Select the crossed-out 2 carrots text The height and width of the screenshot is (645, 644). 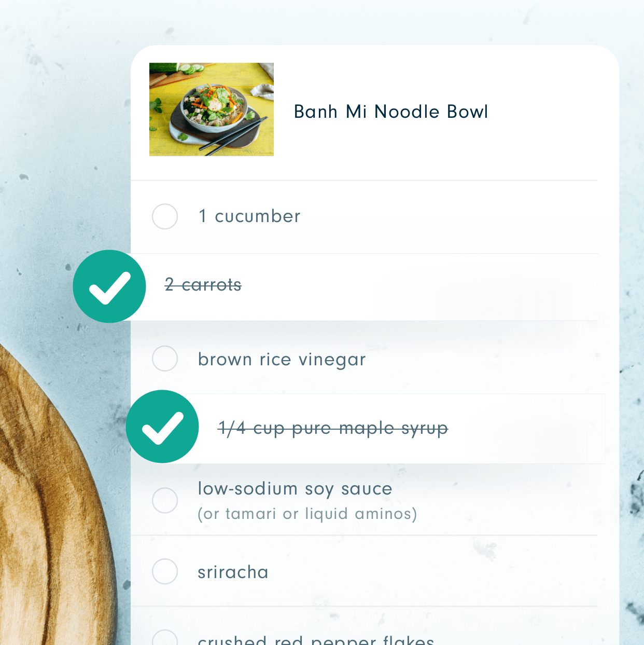(x=203, y=285)
